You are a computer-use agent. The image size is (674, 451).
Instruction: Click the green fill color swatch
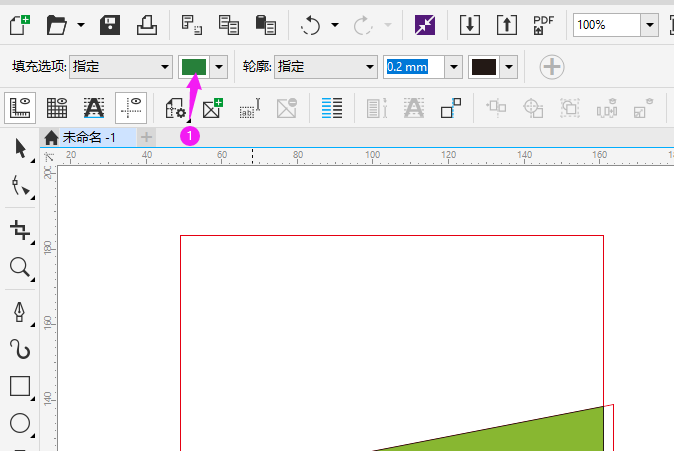click(194, 67)
